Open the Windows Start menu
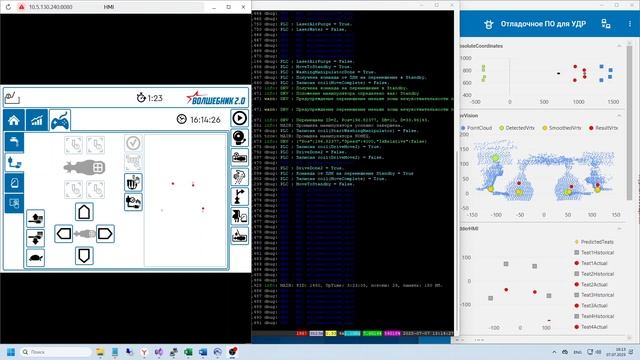640x360 pixels. point(11,352)
